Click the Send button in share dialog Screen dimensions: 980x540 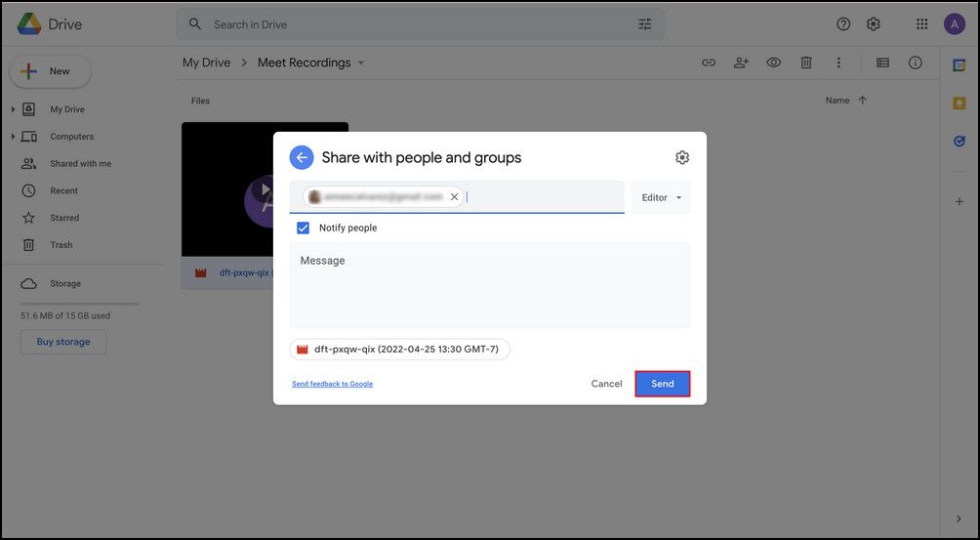point(663,384)
